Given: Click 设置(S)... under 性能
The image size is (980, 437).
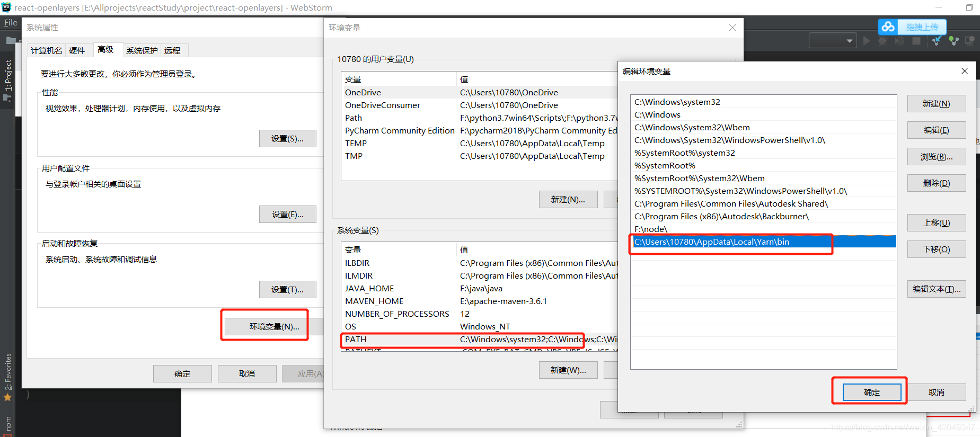Looking at the screenshot, I should coord(288,138).
